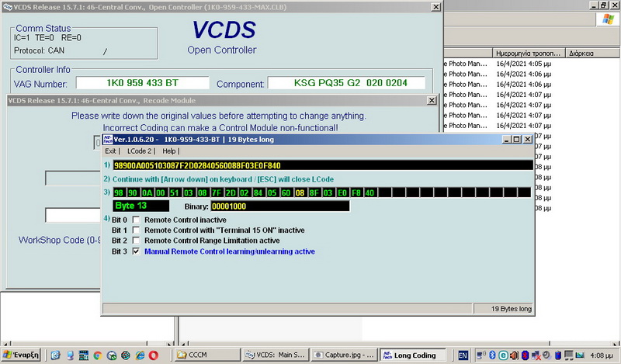621x364 pixels.
Task: Check Bit 1 Remote Control Terminal 15 ON inactive
Action: point(136,230)
